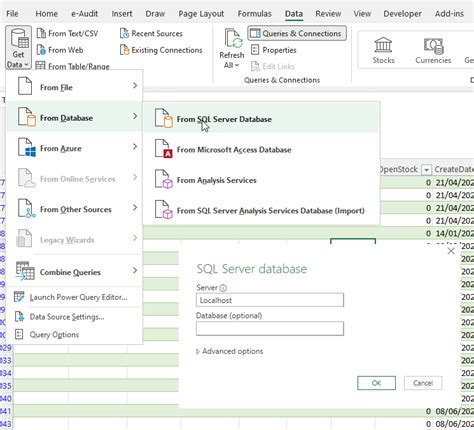The width and height of the screenshot is (474, 430).
Task: Close the SQL Server database dialog
Action: (451, 251)
